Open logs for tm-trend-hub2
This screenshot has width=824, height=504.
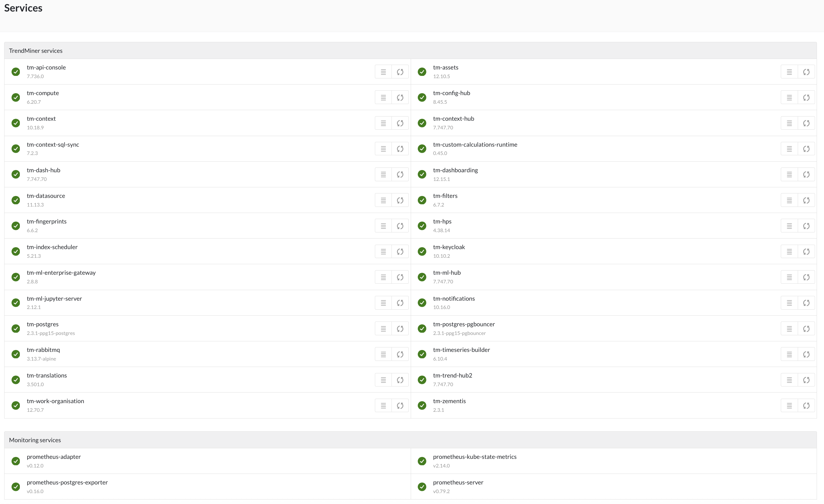(x=789, y=380)
